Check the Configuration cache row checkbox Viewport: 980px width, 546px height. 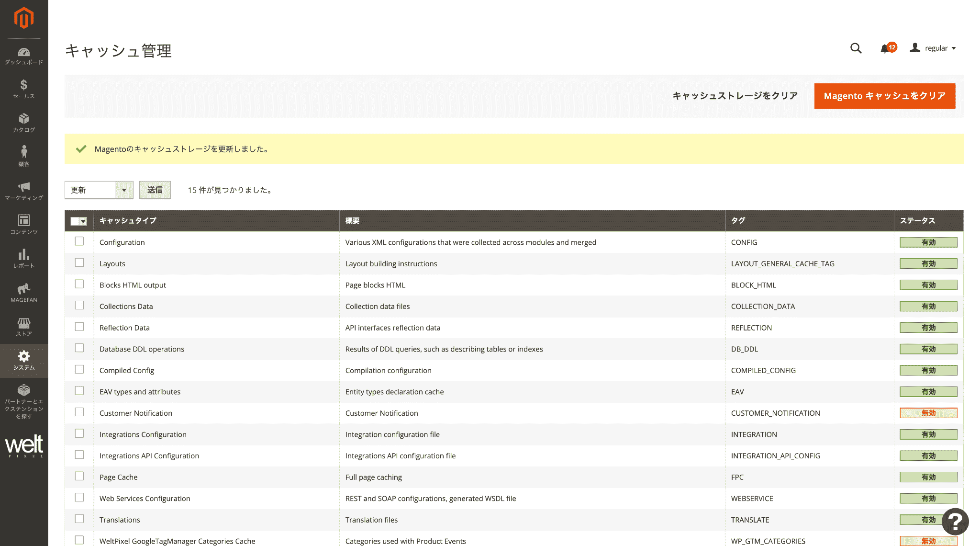tap(79, 241)
